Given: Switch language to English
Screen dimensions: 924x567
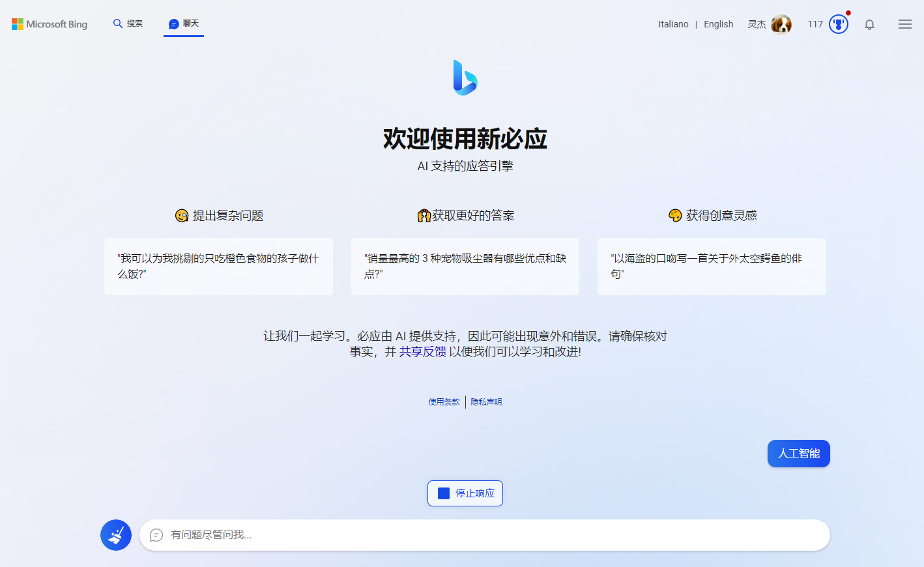Looking at the screenshot, I should (718, 24).
